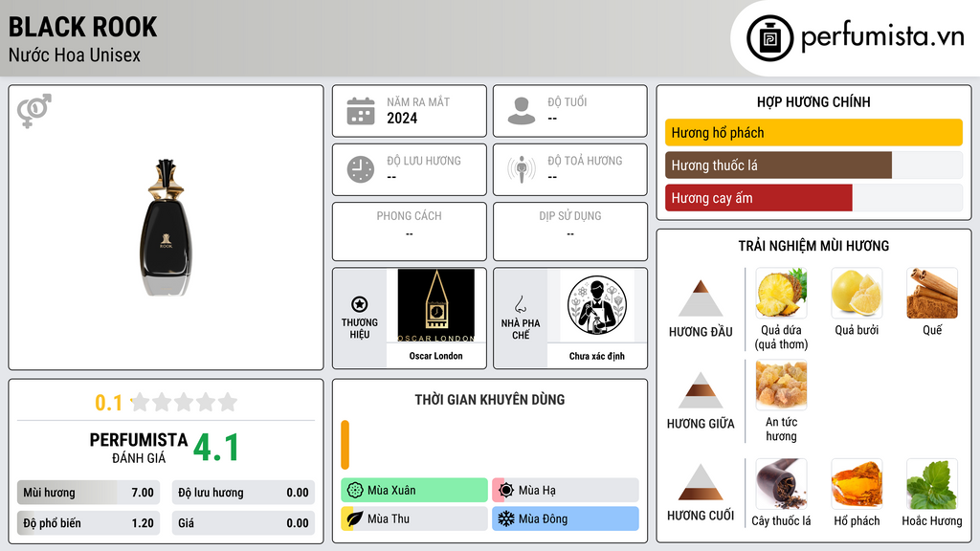The height and width of the screenshot is (551, 980).
Task: Click the Black Rook perfume bottle image
Action: pos(166,228)
